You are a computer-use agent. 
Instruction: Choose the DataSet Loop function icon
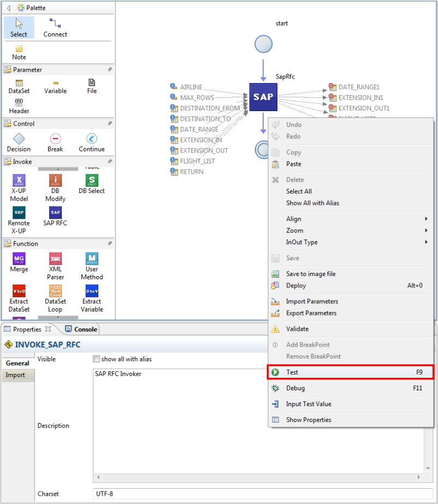pyautogui.click(x=56, y=298)
